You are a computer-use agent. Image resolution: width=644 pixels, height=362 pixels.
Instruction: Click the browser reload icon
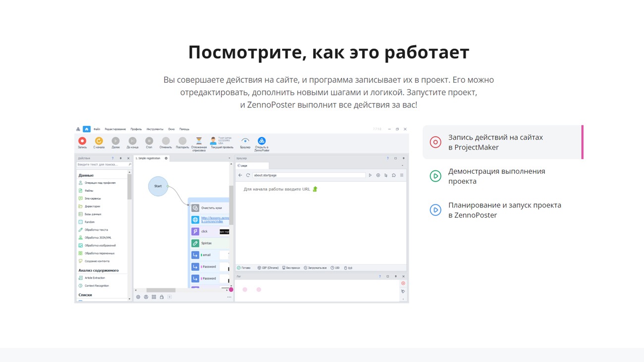tap(248, 175)
